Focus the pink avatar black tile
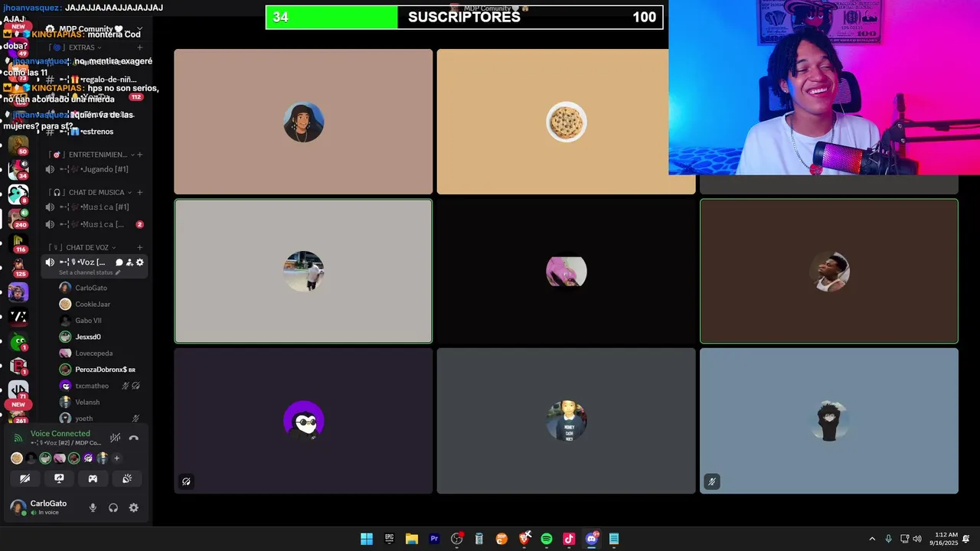Image resolution: width=980 pixels, height=551 pixels. click(566, 272)
